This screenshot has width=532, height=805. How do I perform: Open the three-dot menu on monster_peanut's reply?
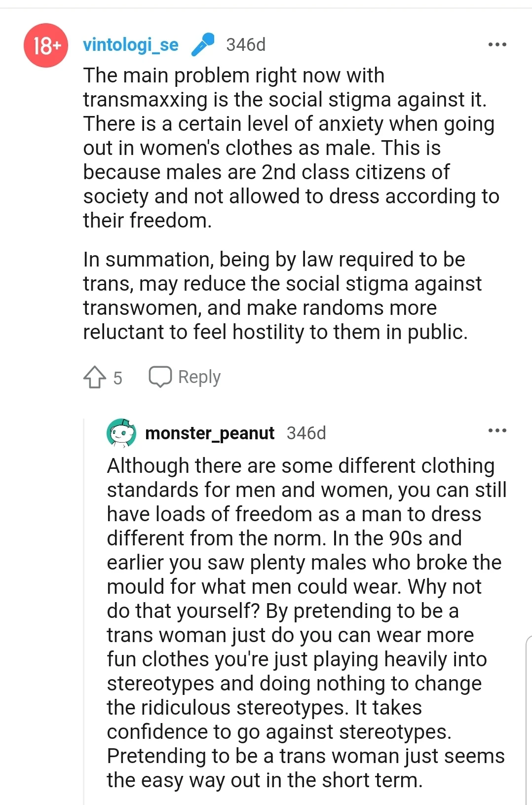pos(497,430)
